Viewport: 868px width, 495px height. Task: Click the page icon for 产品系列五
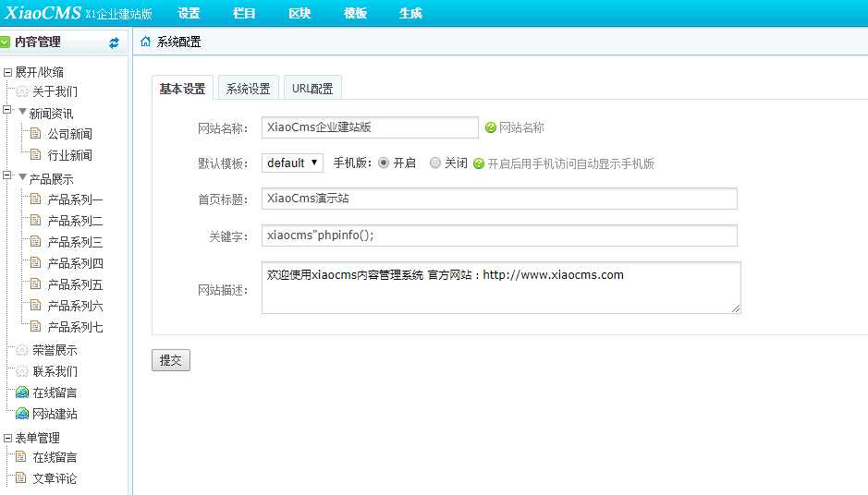(35, 284)
